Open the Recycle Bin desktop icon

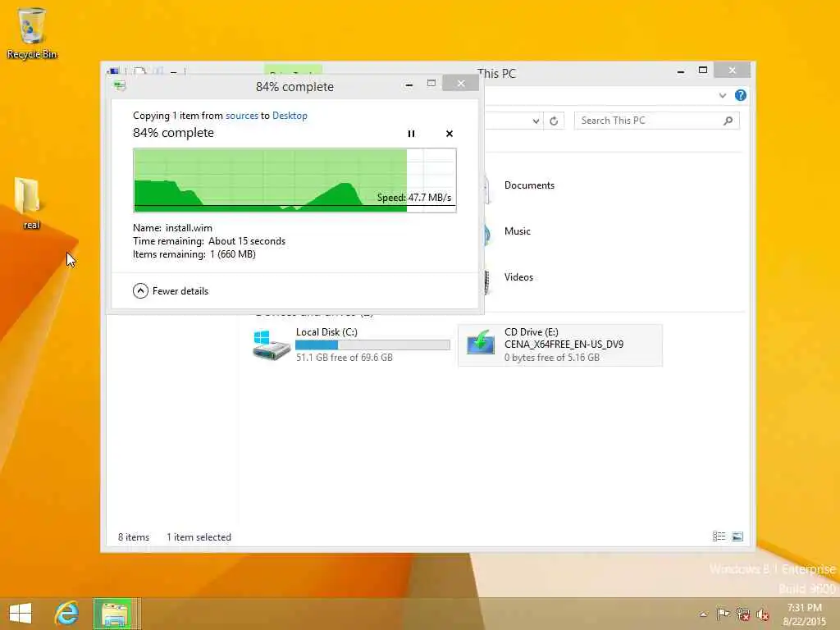pos(32,33)
